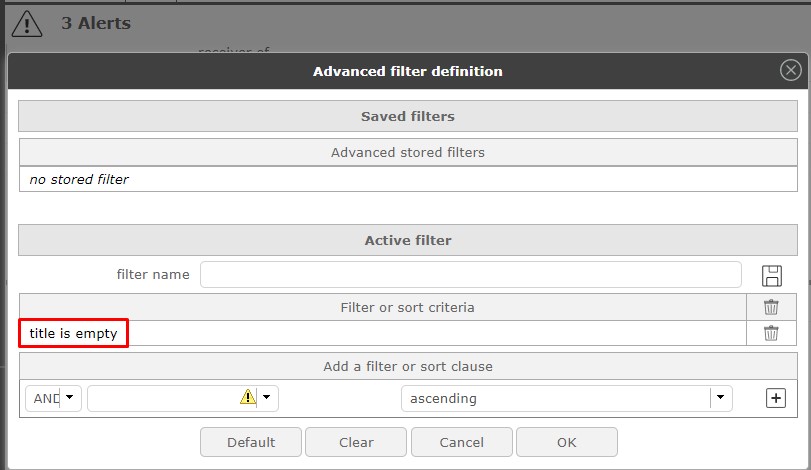Delete the "title is empty" criterion via trash icon
This screenshot has height=470, width=811.
point(771,333)
